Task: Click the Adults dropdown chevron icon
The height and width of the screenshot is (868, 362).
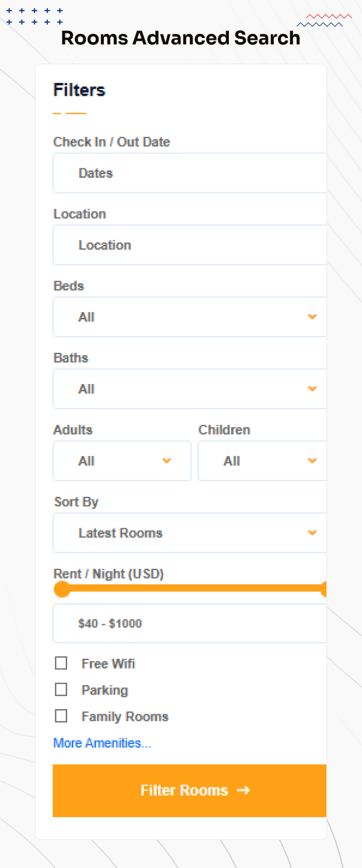Action: click(x=167, y=461)
